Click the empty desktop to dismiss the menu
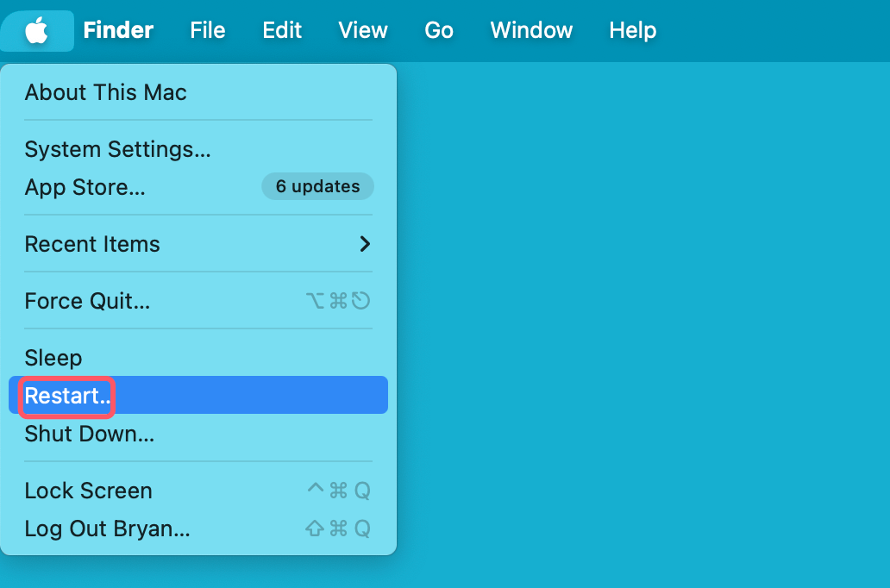Viewport: 890px width, 588px height. point(647,345)
